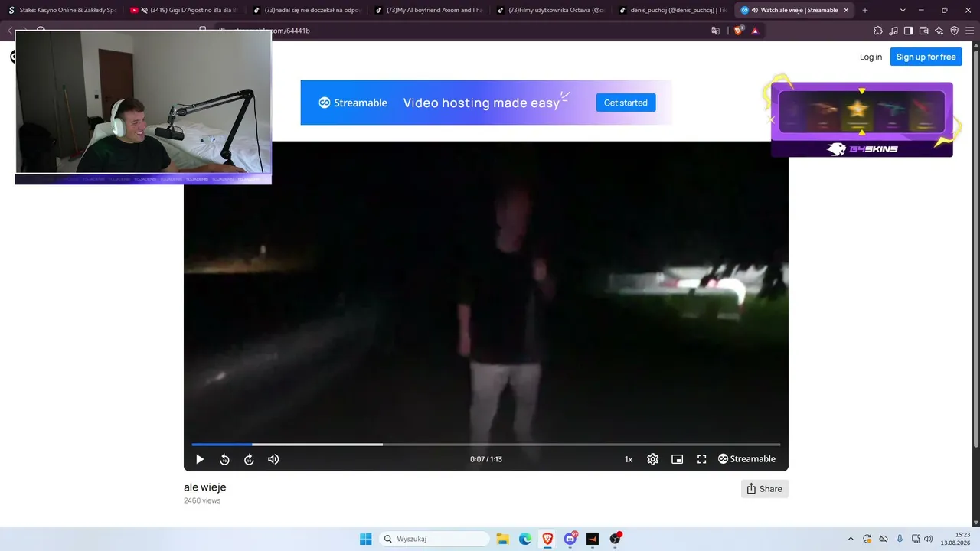Click the microphone tray icon
The height and width of the screenshot is (551, 980).
[900, 539]
